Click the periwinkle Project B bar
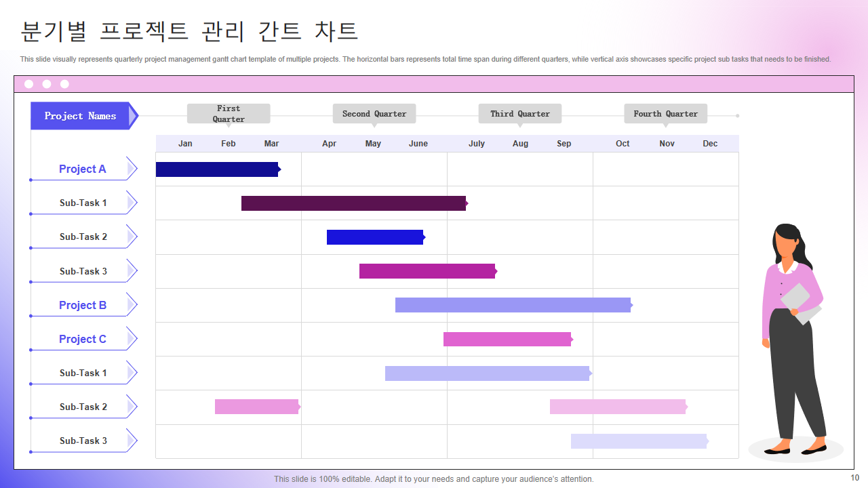 513,305
